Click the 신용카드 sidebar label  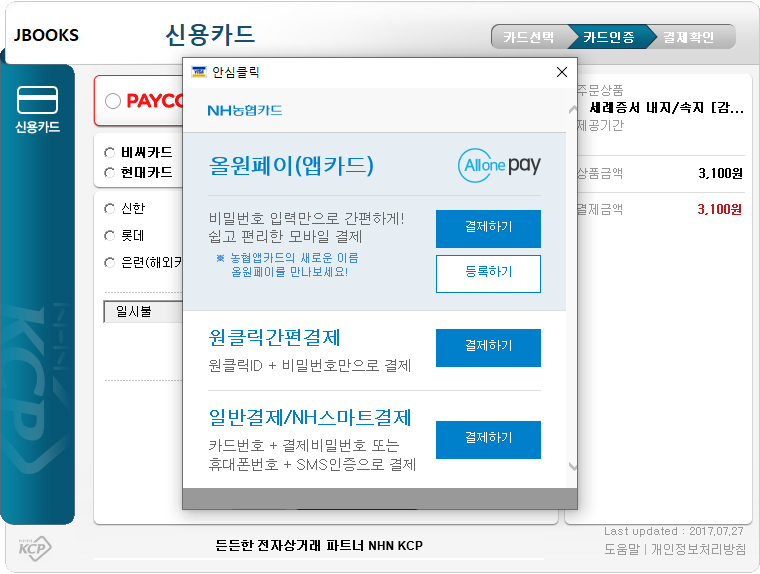tap(37, 127)
